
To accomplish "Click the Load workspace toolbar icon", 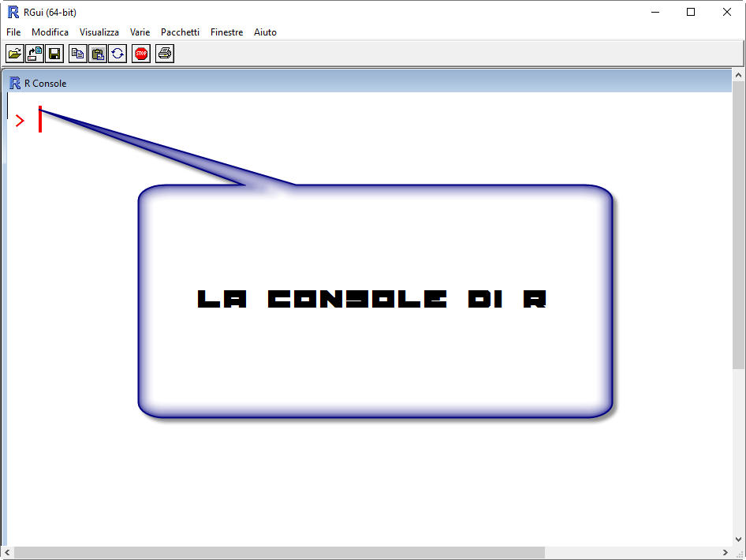I will coord(35,54).
